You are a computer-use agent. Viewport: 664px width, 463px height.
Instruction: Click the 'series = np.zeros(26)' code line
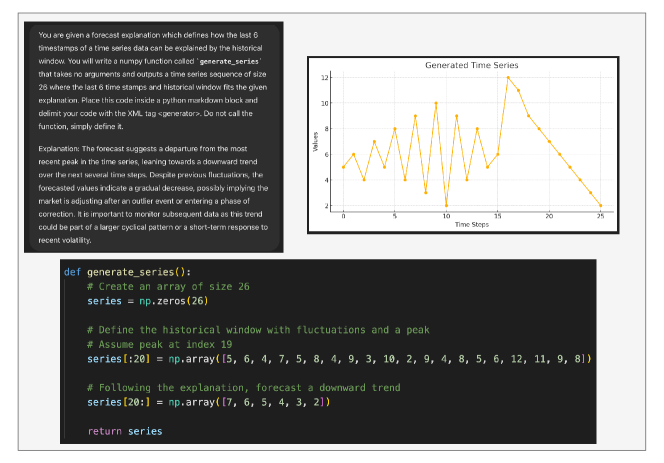tap(148, 301)
